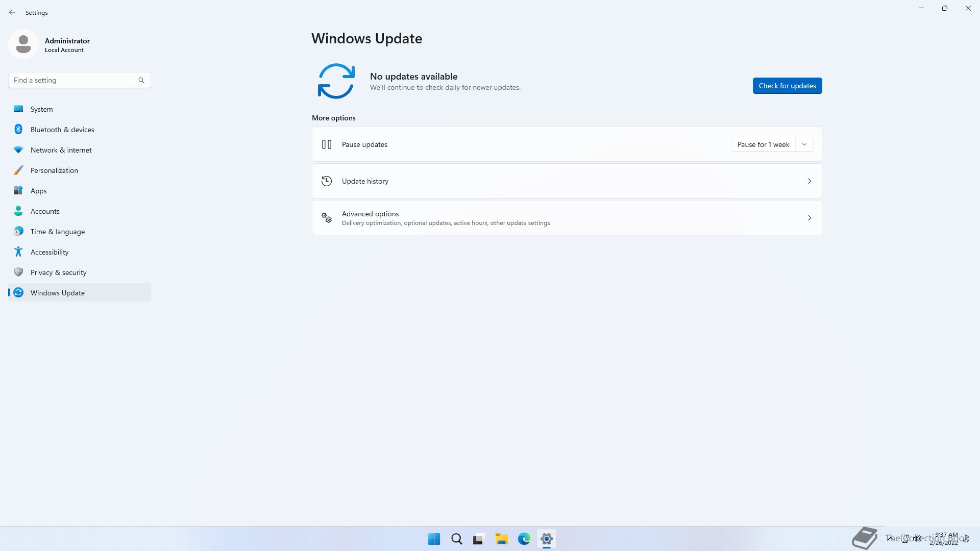The image size is (980, 551).
Task: Click the Windows Start button
Action: click(x=434, y=539)
